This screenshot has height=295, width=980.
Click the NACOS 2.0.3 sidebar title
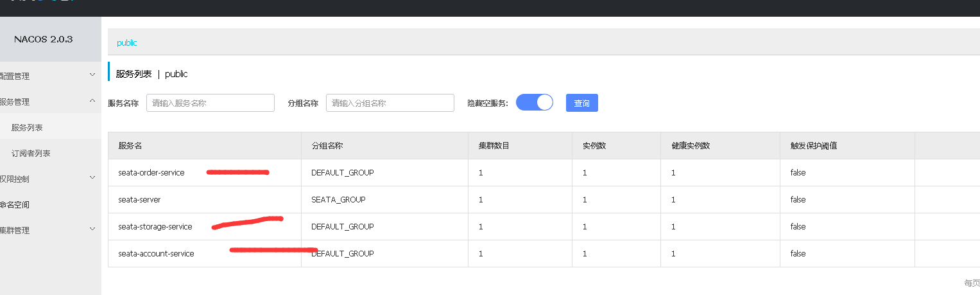click(44, 39)
